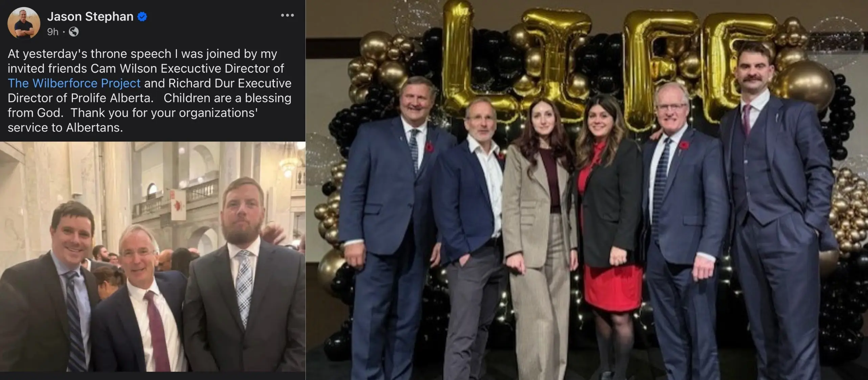Open the 9h post timestamp

53,32
